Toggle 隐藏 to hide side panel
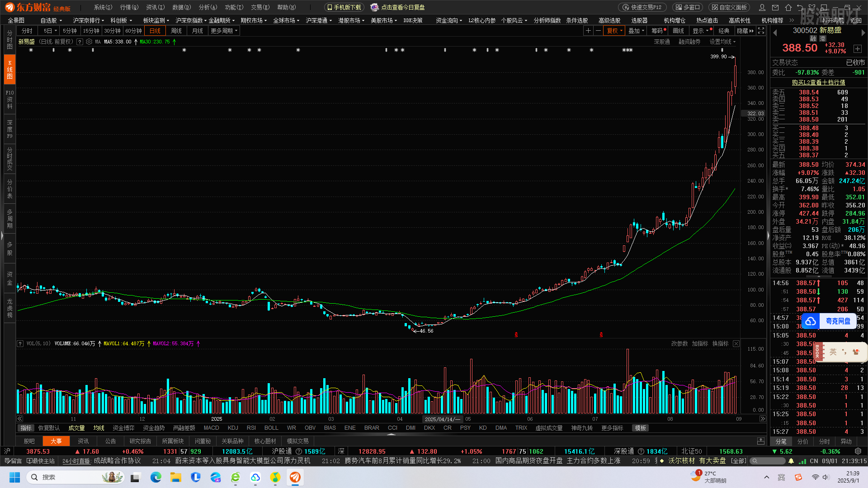 point(745,31)
